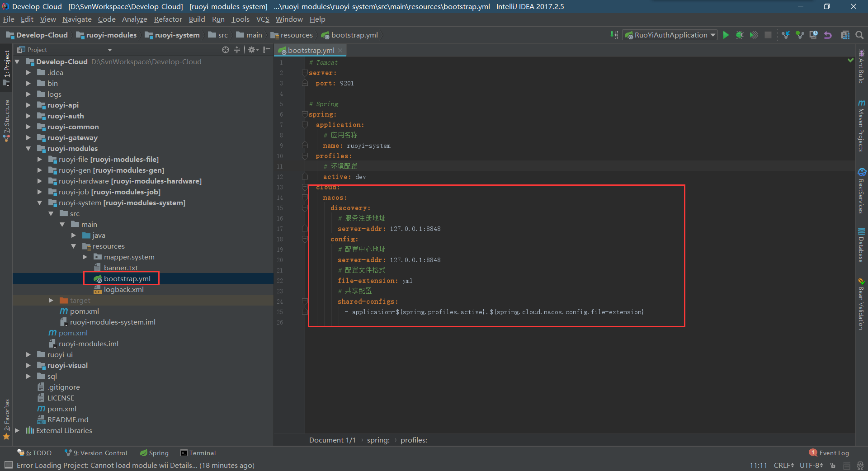Open the Maven Projects side panel
868x471 pixels.
[861, 126]
